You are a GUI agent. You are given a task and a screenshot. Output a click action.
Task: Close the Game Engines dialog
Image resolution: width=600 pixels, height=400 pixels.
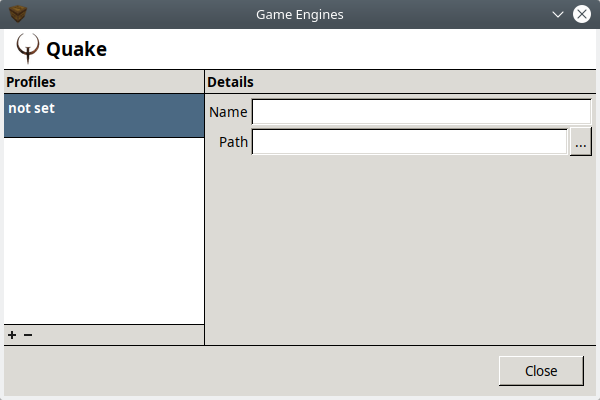click(x=541, y=371)
